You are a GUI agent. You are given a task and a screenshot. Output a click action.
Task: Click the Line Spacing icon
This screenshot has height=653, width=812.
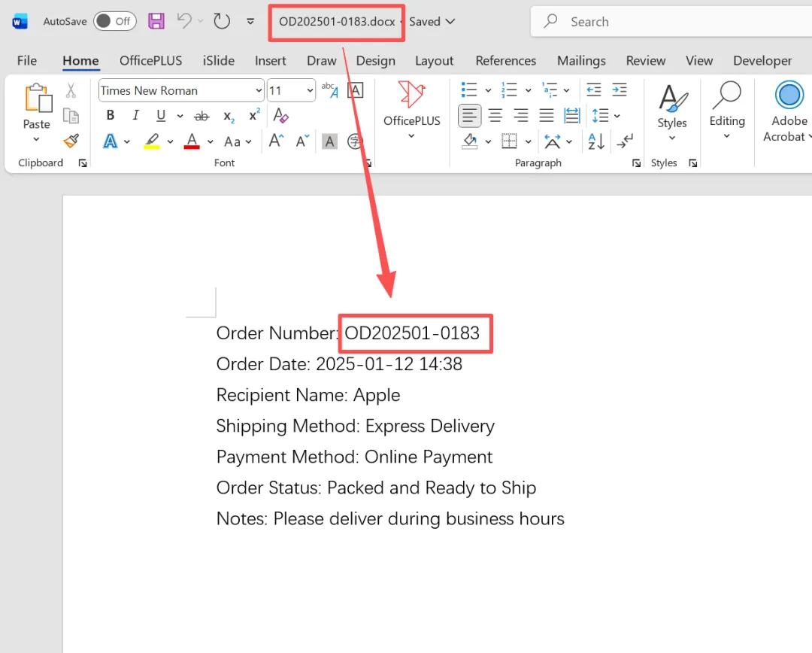coord(600,116)
